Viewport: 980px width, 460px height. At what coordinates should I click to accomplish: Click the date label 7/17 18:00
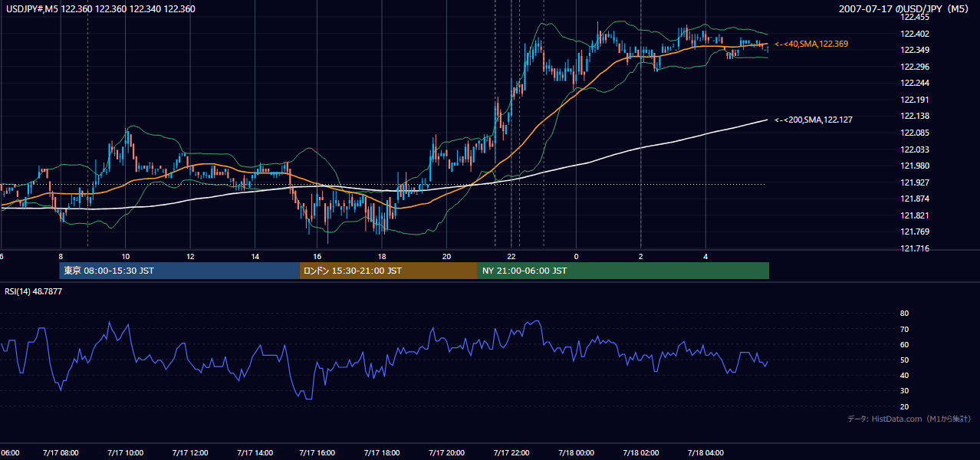382,452
